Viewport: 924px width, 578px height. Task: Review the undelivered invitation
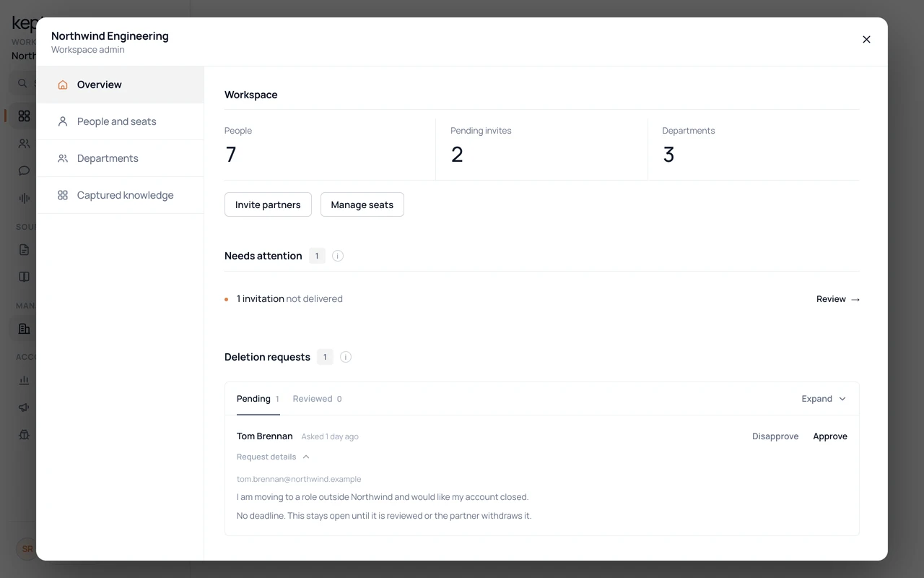[x=838, y=299]
